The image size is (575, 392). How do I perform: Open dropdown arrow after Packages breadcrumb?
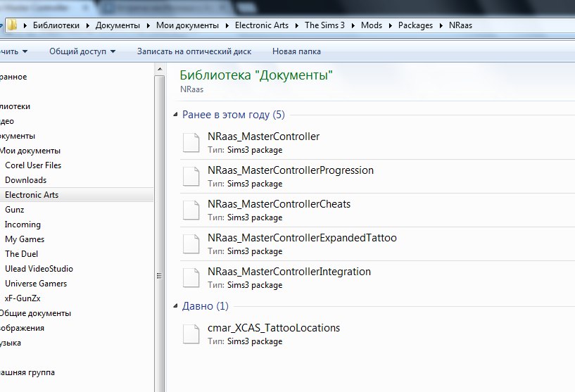441,25
